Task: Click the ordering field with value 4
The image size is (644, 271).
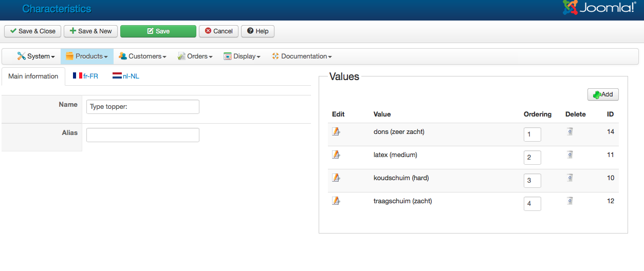Action: 532,204
